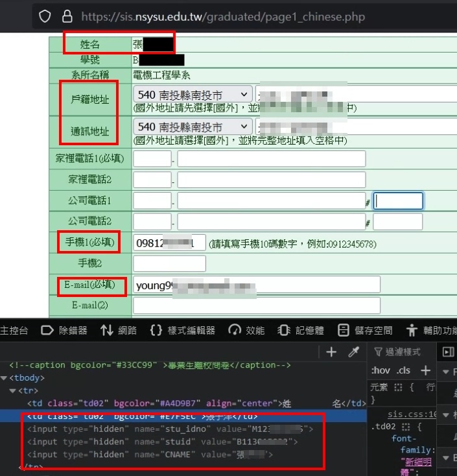Open the sis.css source link
The height and width of the screenshot is (476, 457).
[412, 414]
